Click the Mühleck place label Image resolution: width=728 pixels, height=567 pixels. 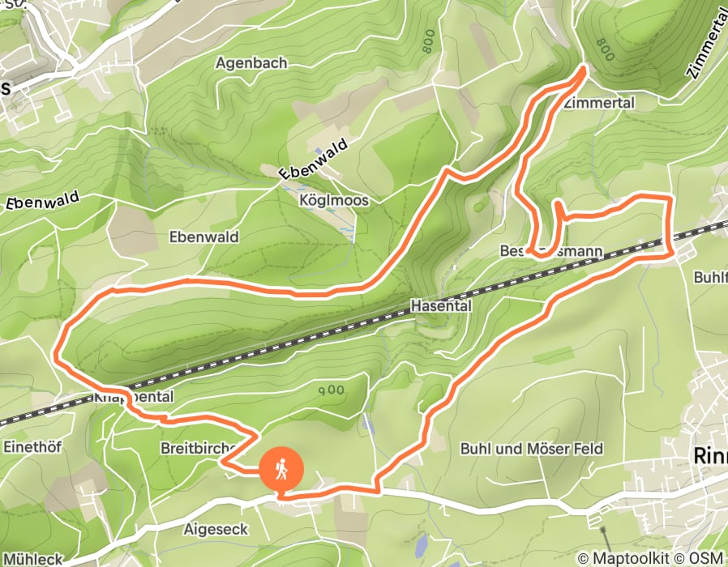click(32, 559)
